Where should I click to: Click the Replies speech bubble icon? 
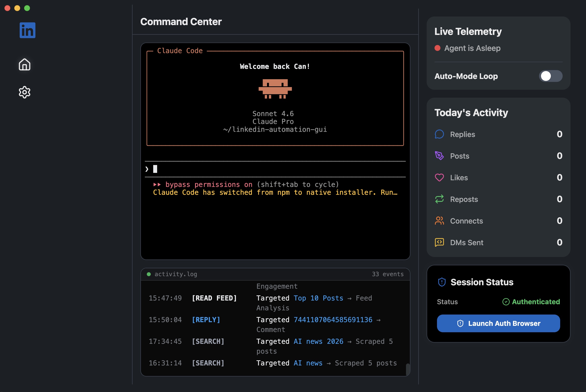pos(439,134)
